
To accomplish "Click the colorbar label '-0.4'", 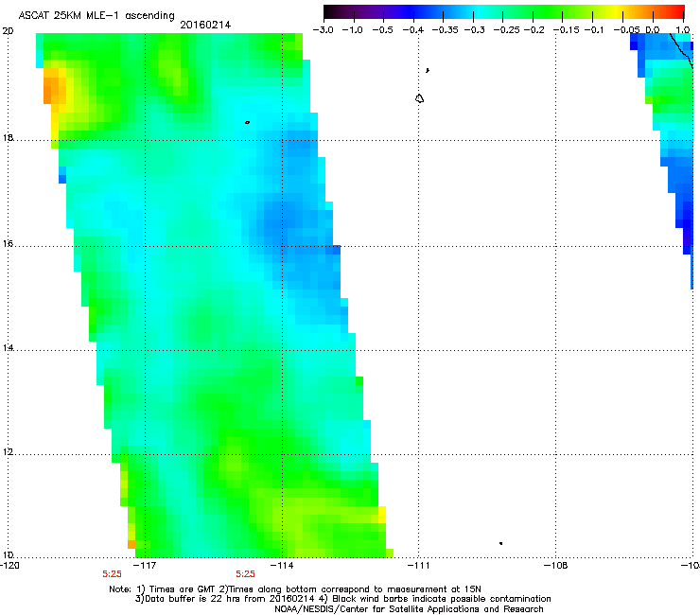I will click(413, 30).
